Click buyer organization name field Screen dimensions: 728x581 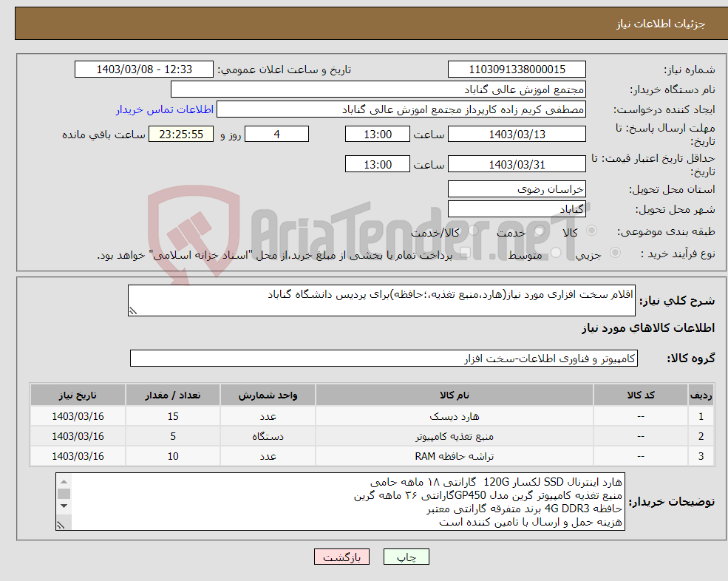point(378,89)
